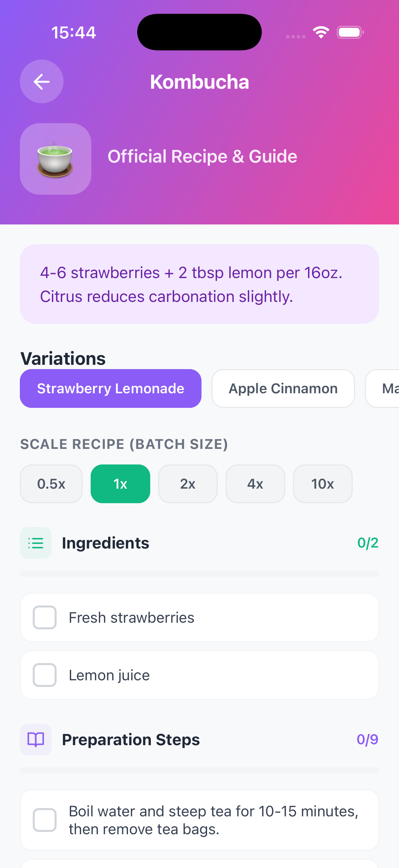
Task: Tap the strawberry and lemon tip banner
Action: [x=200, y=284]
